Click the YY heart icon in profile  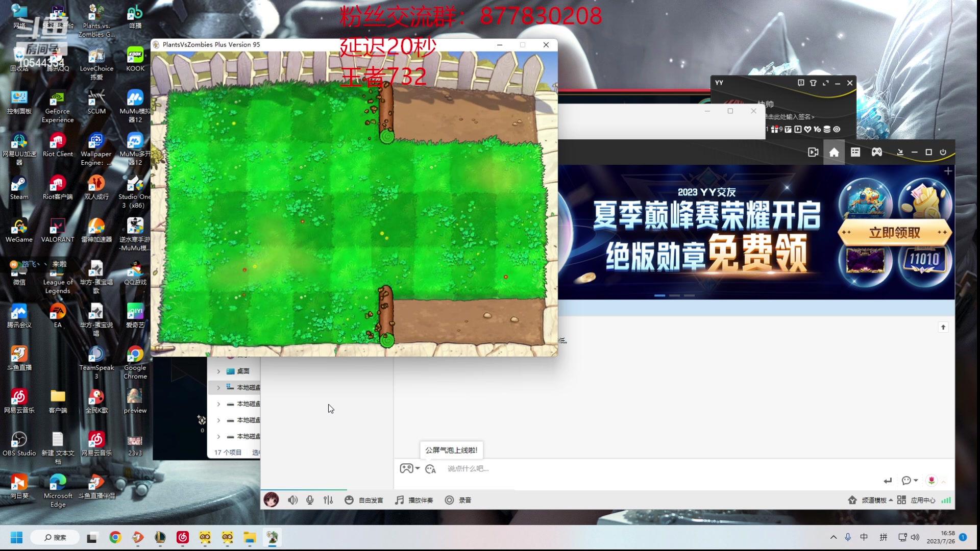click(x=807, y=130)
